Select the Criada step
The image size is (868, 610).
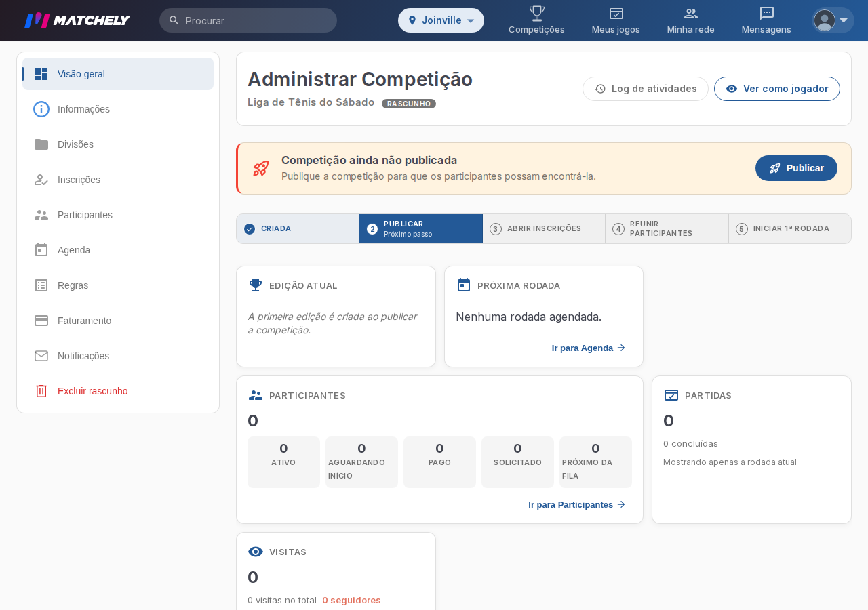[x=298, y=229]
